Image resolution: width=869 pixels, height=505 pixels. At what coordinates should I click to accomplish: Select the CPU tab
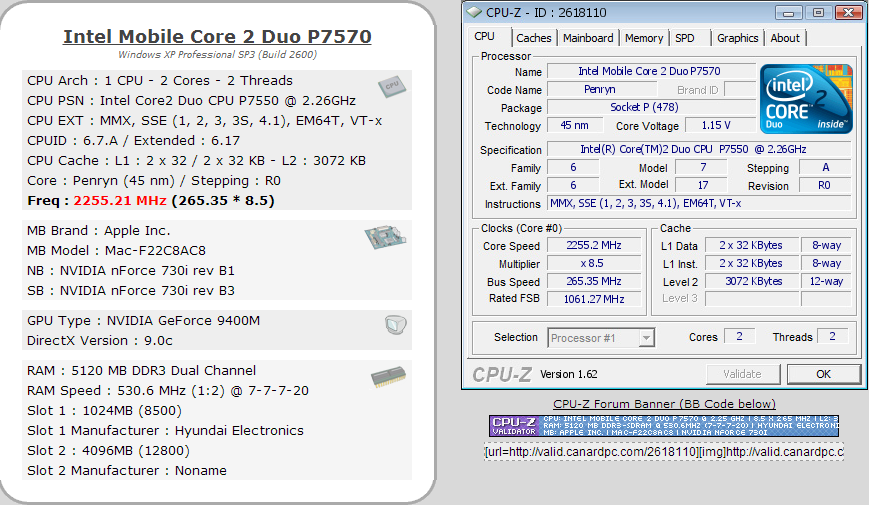point(484,37)
